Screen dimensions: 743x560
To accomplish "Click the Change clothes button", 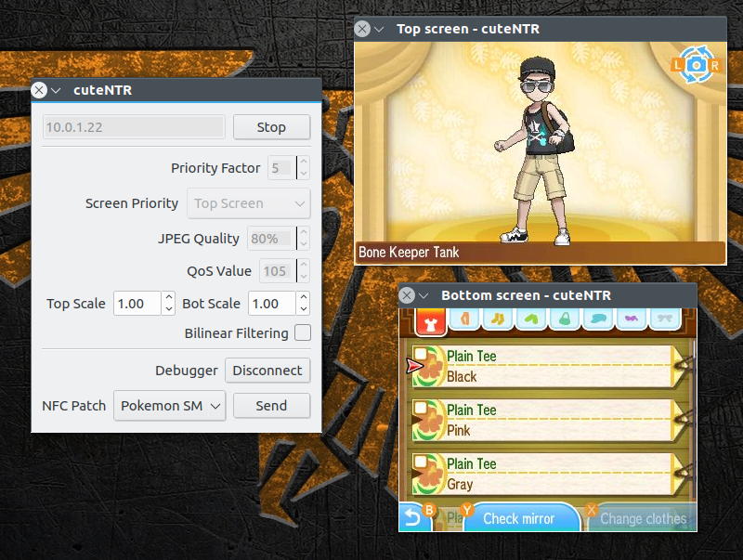I will coord(640,518).
